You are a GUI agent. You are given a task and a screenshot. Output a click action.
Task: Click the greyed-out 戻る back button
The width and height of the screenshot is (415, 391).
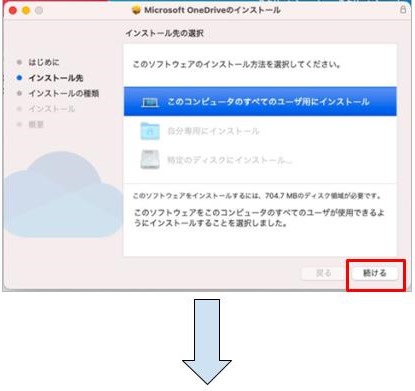click(x=323, y=273)
